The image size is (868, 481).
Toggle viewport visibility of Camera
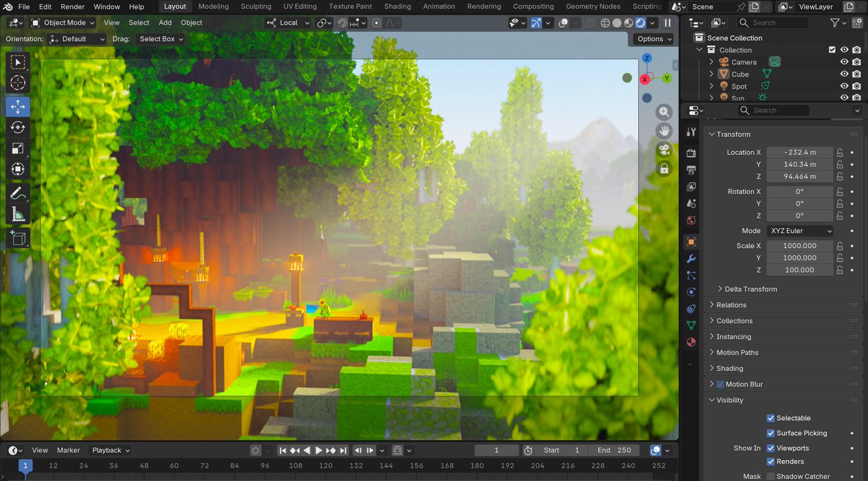(844, 62)
